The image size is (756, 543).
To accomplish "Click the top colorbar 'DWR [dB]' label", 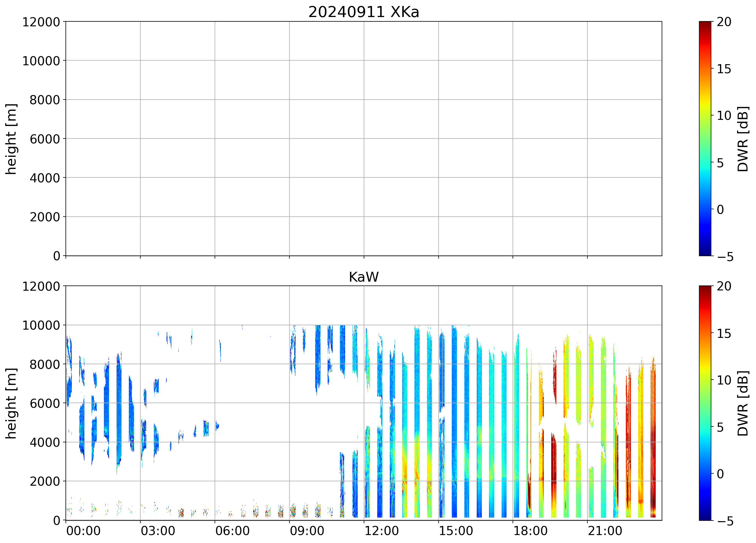I will tap(743, 139).
